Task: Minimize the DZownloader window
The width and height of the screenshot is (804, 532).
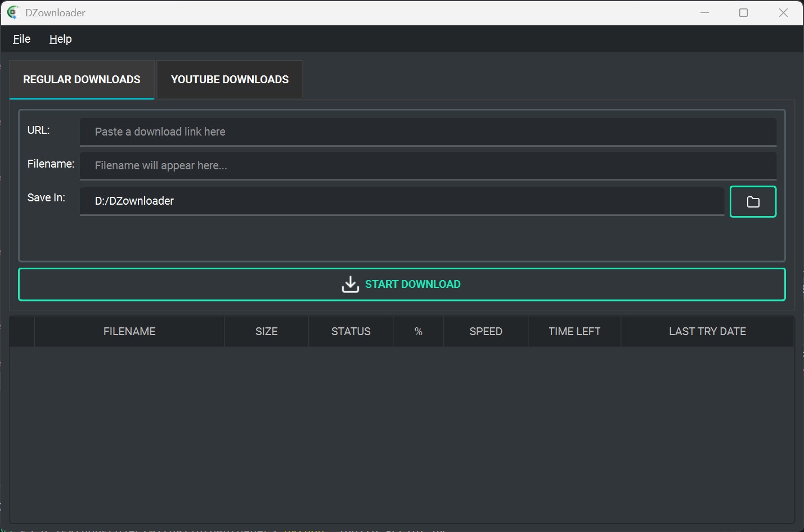Action: point(704,12)
